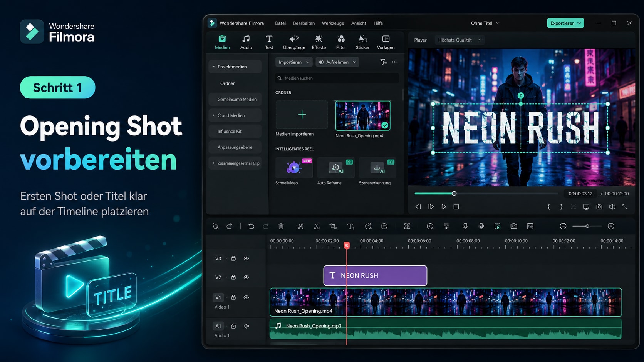
Task: Click the Medien importieren plus tile
Action: pos(302,115)
